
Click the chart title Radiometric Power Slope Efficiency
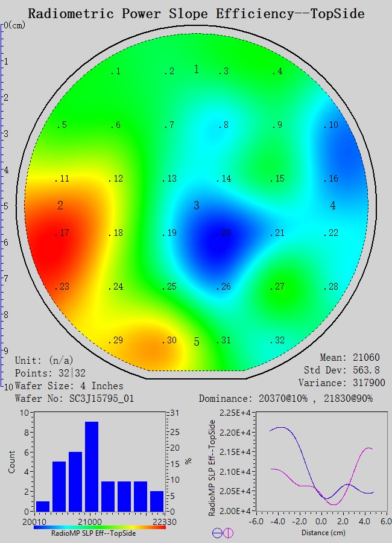(x=196, y=13)
